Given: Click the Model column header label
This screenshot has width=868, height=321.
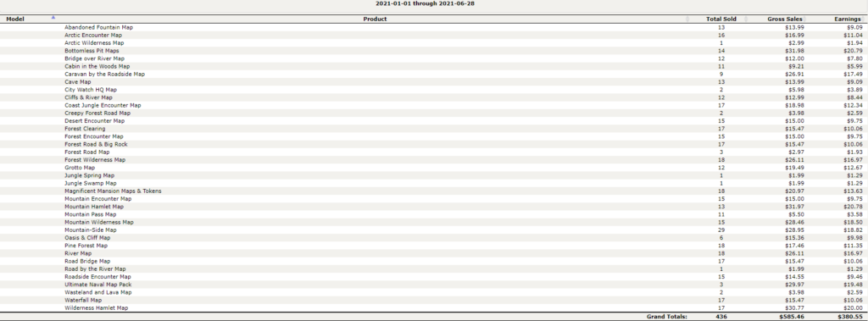Looking at the screenshot, I should [15, 19].
